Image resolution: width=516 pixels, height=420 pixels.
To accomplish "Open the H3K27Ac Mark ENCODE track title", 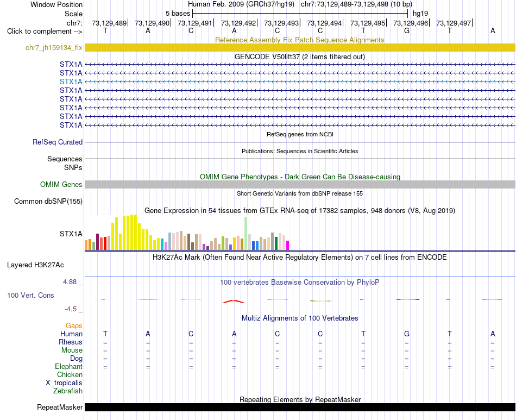I will pos(299,258).
